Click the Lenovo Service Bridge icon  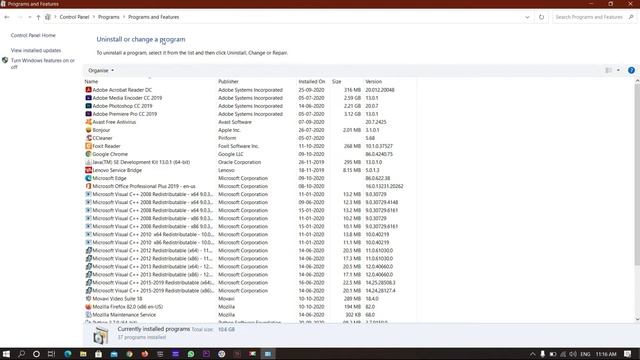coord(88,170)
